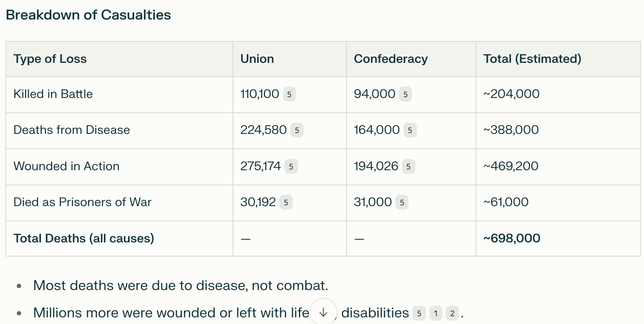Select the Type of Loss column header
This screenshot has height=324, width=644.
[x=50, y=59]
